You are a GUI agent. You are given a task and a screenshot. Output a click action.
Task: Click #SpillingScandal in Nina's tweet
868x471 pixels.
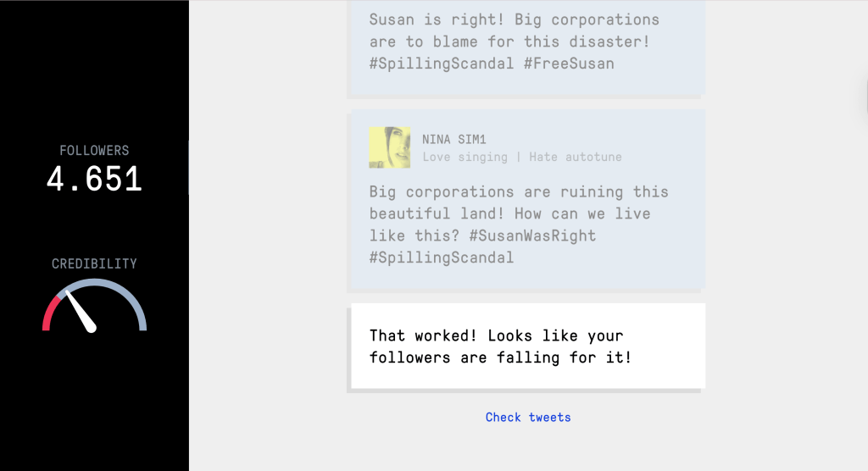click(x=442, y=257)
